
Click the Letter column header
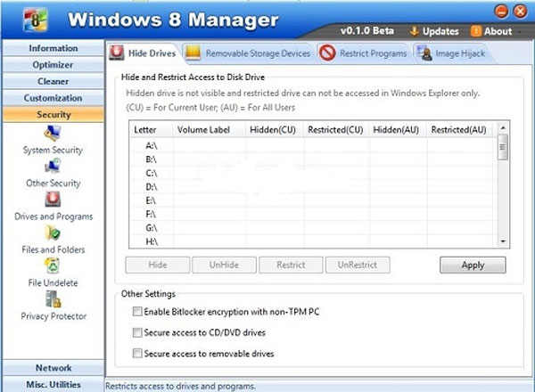coord(152,130)
